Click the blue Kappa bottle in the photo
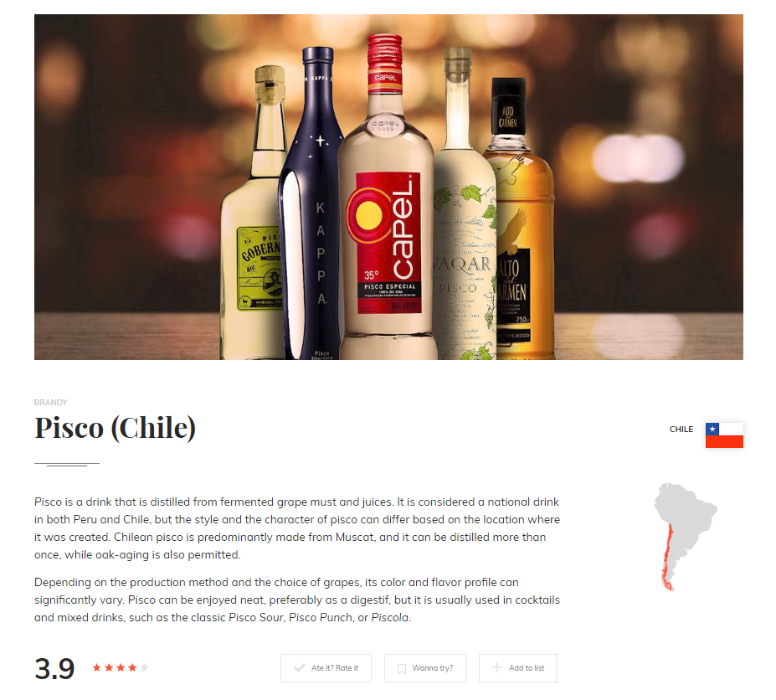The height and width of the screenshot is (700, 776). 311,203
